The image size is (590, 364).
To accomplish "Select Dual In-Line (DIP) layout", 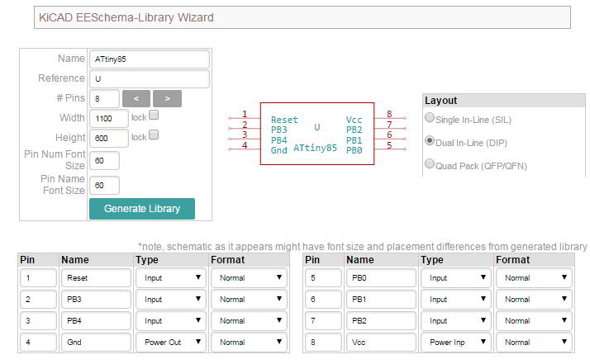I will click(430, 141).
